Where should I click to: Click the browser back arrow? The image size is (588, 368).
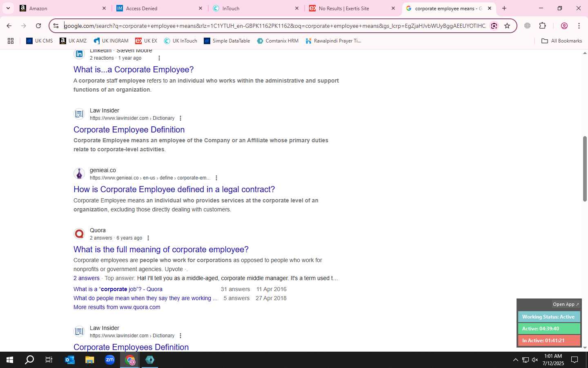(x=9, y=26)
